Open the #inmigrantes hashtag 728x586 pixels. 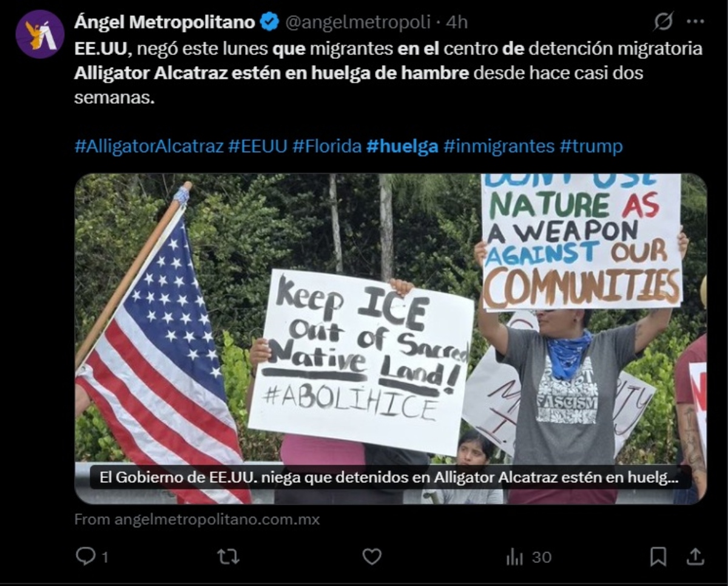click(x=499, y=147)
